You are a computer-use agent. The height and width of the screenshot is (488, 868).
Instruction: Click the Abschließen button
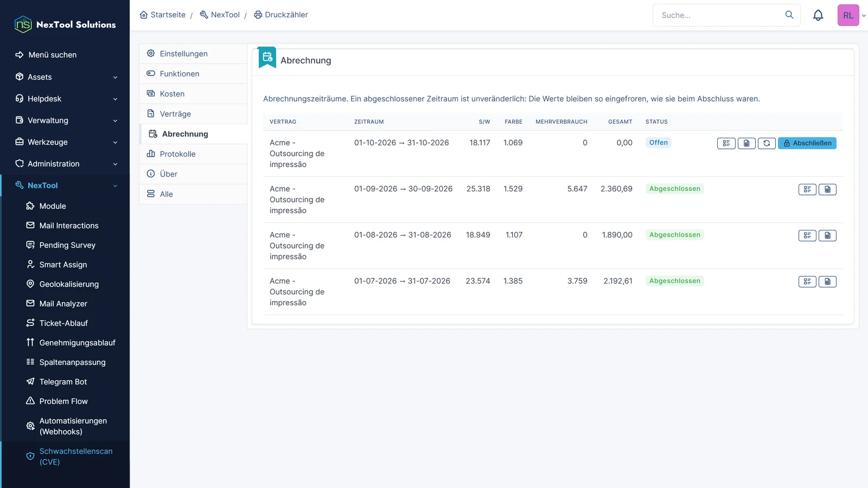[x=807, y=143]
